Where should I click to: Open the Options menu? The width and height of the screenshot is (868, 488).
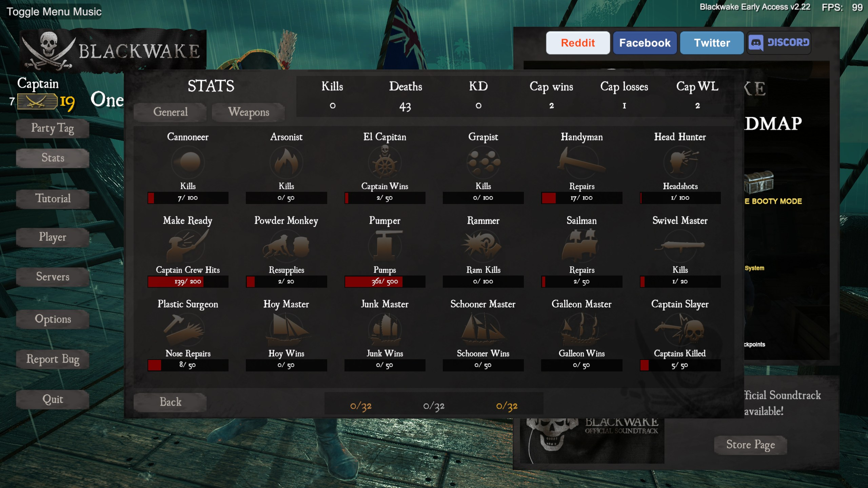(53, 319)
